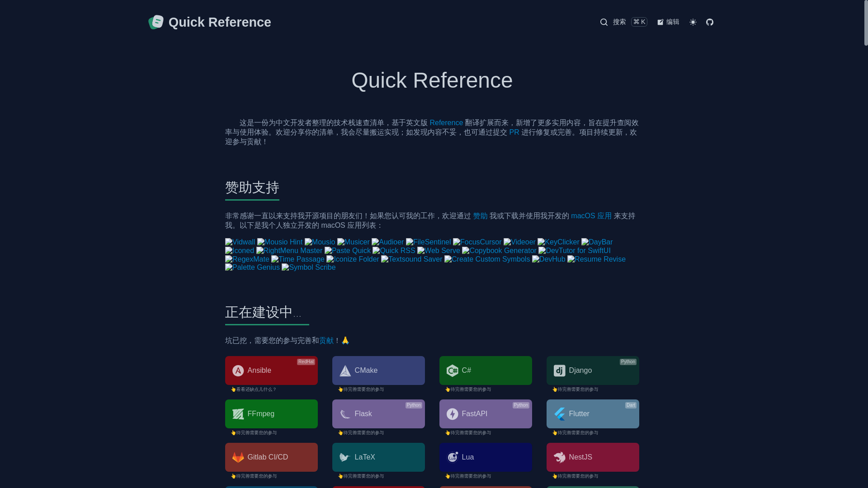Open the Symbol Scribe app link

[x=308, y=267]
